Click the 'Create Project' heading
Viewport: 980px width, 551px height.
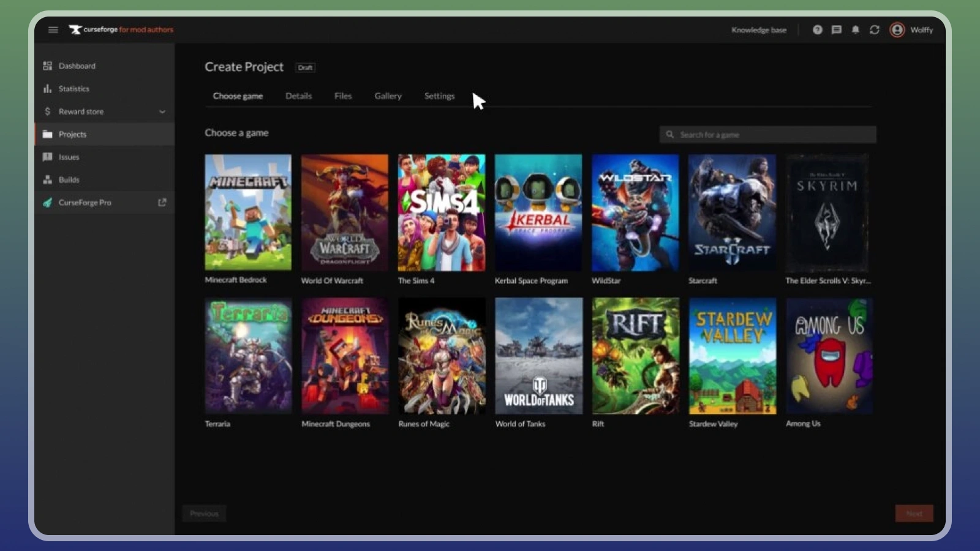coord(244,67)
